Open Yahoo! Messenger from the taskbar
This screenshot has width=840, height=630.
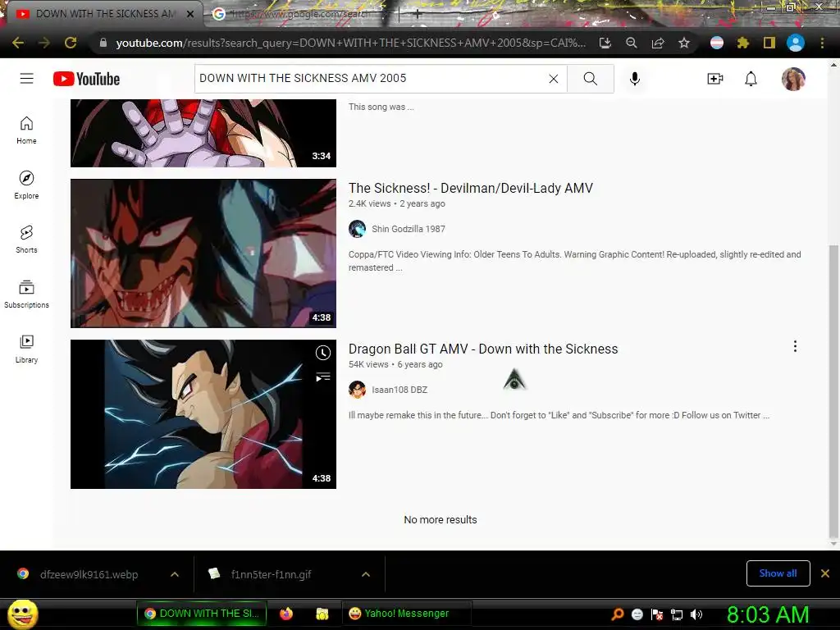[x=406, y=614]
